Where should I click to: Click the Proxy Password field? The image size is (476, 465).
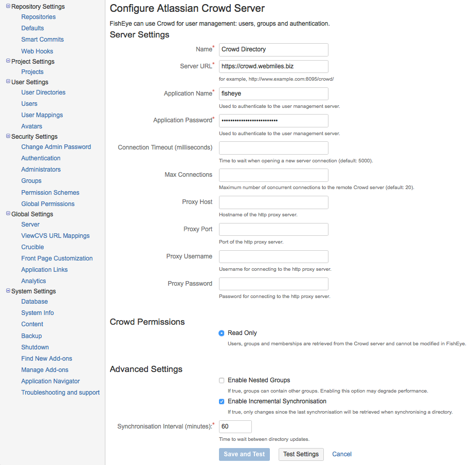[x=273, y=284]
